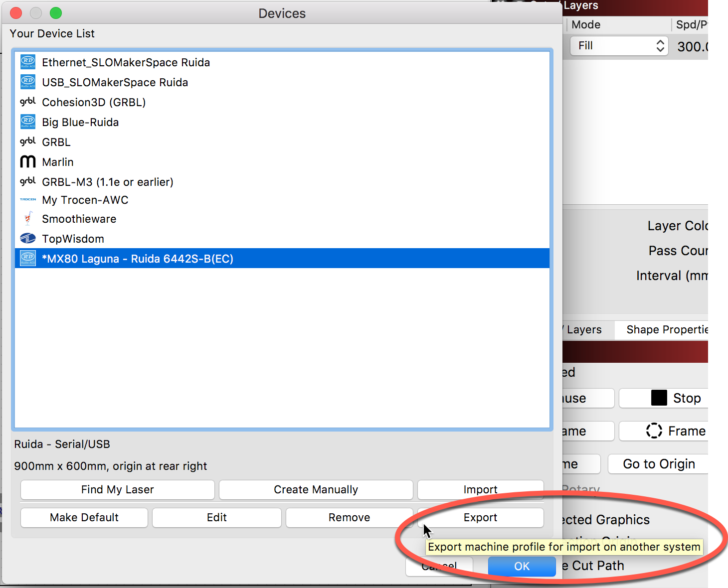Click Find My Laser button
The width and height of the screenshot is (728, 588).
(118, 489)
